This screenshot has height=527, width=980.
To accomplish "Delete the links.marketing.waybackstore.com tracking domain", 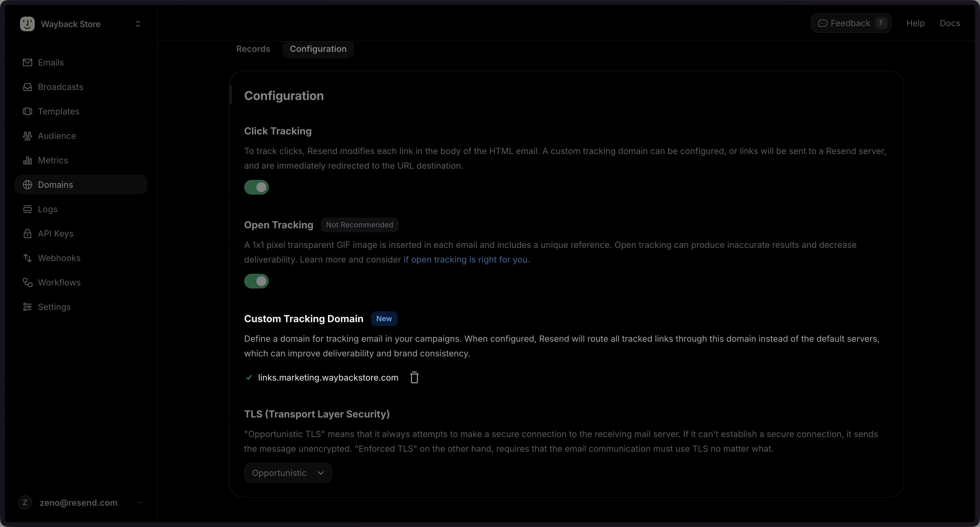I will point(414,377).
